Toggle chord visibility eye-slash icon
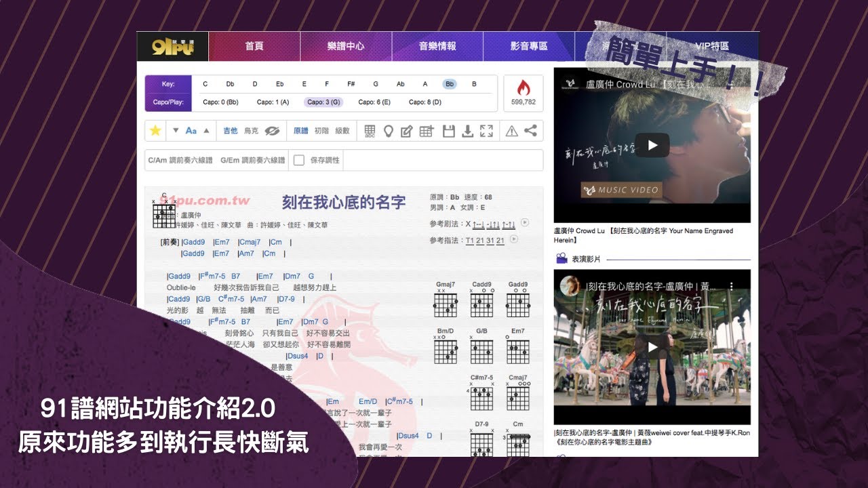The height and width of the screenshot is (488, 868). coord(272,131)
